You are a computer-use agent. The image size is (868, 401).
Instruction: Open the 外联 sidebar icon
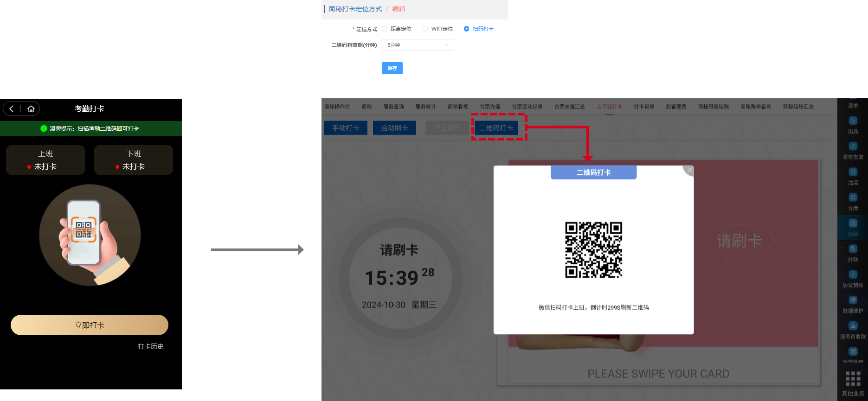853,249
